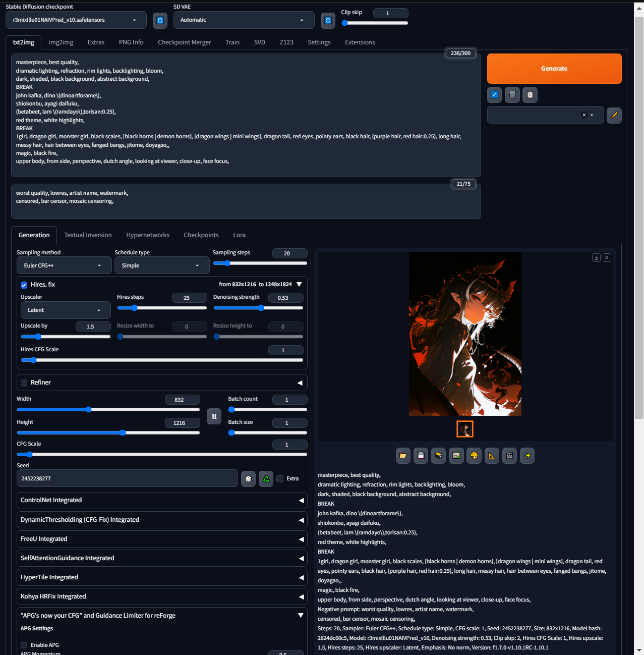The height and width of the screenshot is (655, 644).
Task: Expand the ControlNet Integrated section
Action: [162, 500]
